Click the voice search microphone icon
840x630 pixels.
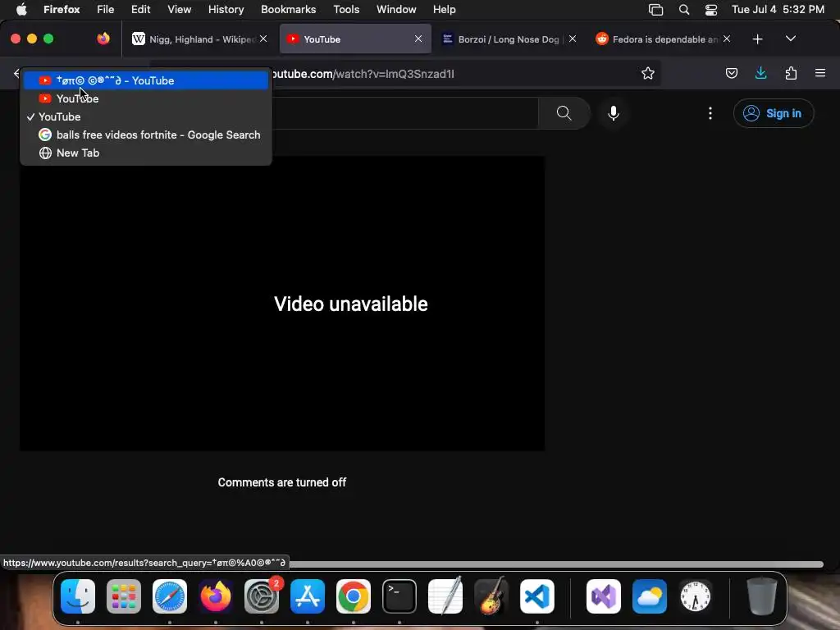[614, 113]
